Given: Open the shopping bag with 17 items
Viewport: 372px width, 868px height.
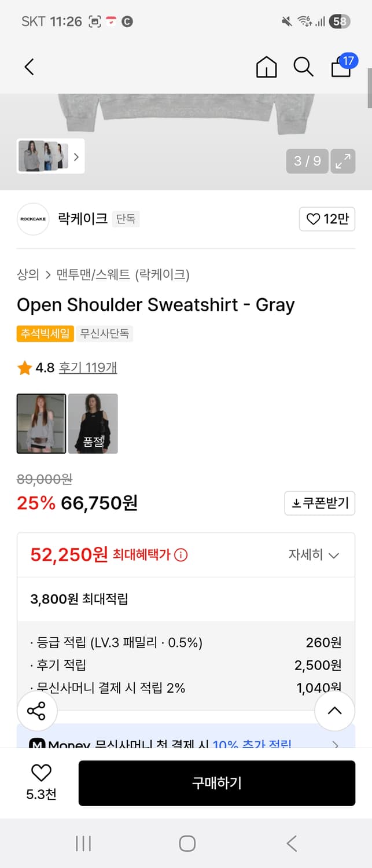Looking at the screenshot, I should (x=341, y=66).
